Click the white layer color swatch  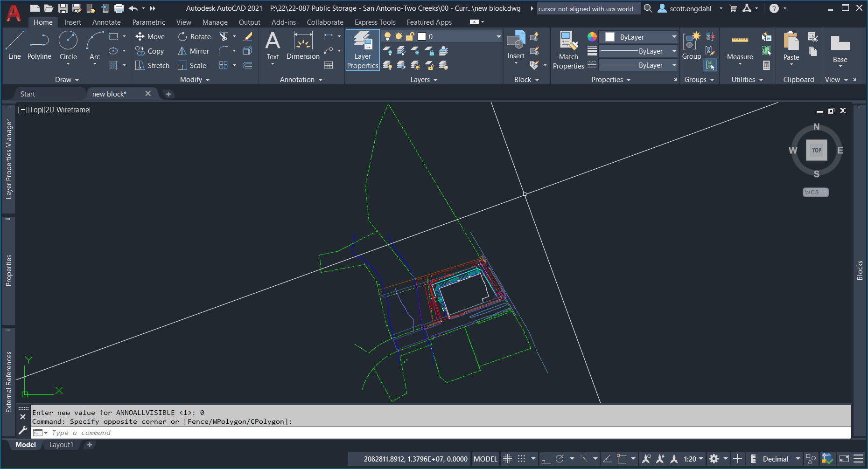(421, 36)
